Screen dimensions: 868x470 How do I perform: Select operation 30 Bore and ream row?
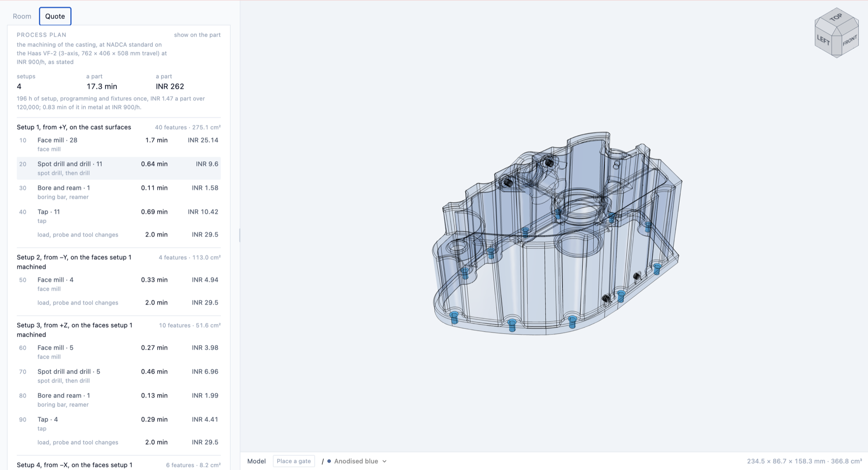tap(118, 192)
